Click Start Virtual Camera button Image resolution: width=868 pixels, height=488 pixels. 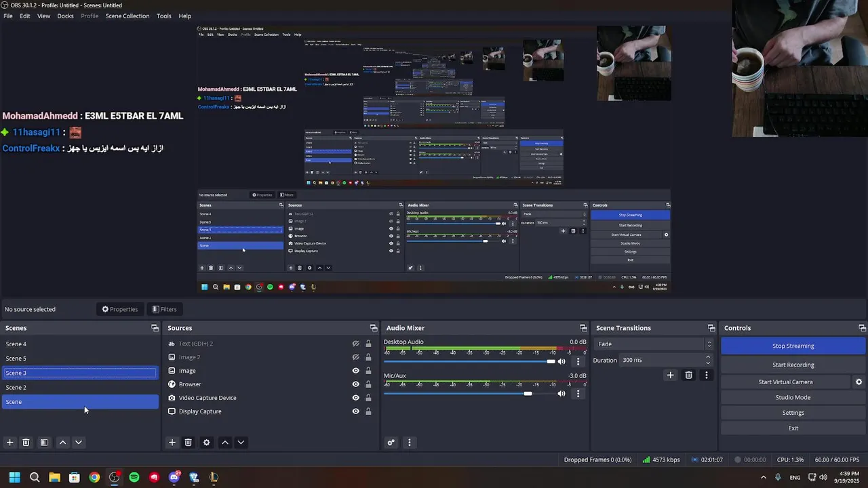785,382
